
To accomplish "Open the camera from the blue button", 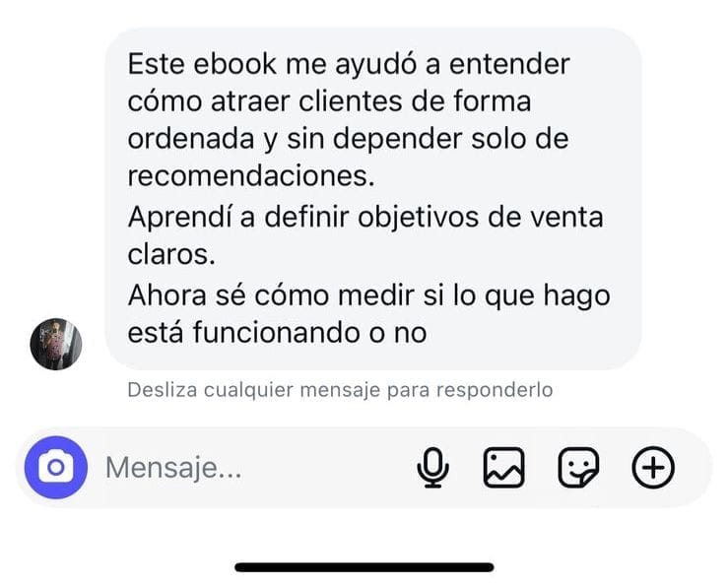I will (x=56, y=467).
